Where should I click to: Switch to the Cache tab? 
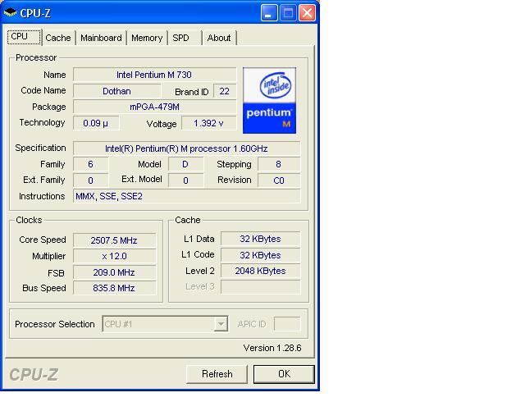58,38
